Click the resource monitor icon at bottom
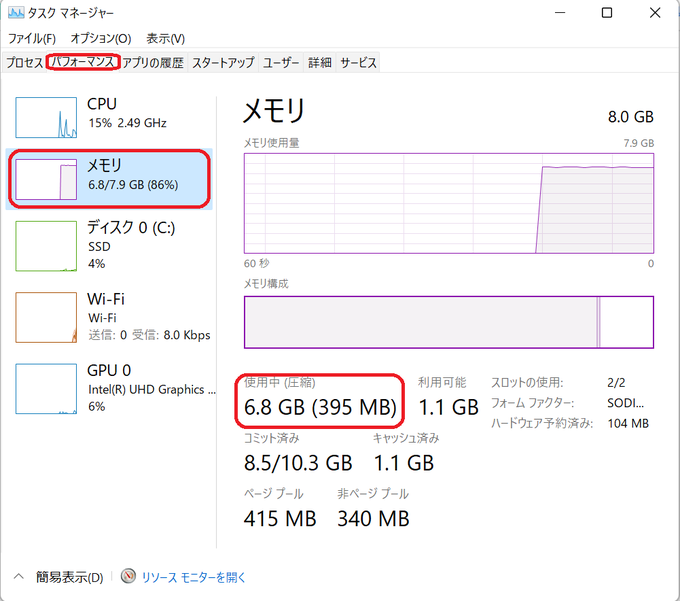This screenshot has width=680, height=601. pos(128,577)
